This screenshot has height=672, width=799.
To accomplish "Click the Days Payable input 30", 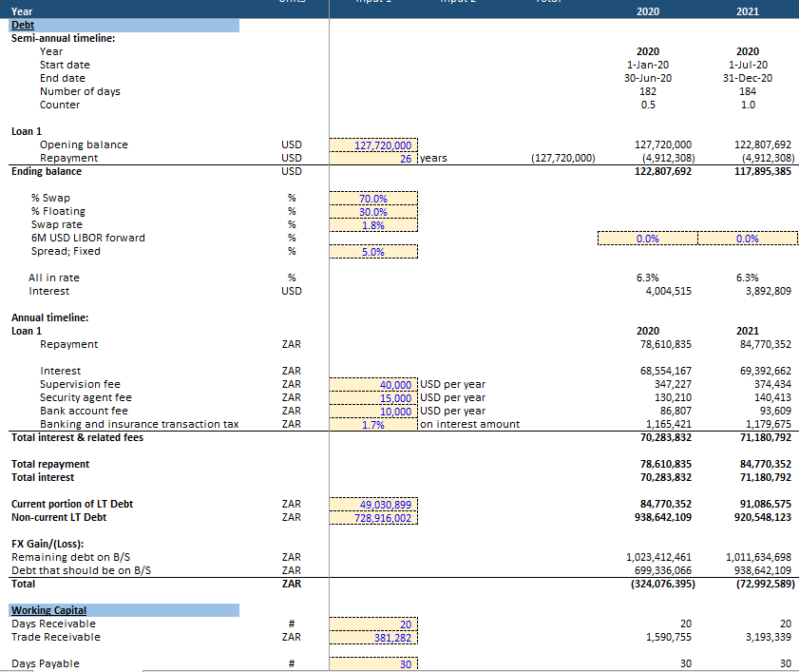I will 373,663.
